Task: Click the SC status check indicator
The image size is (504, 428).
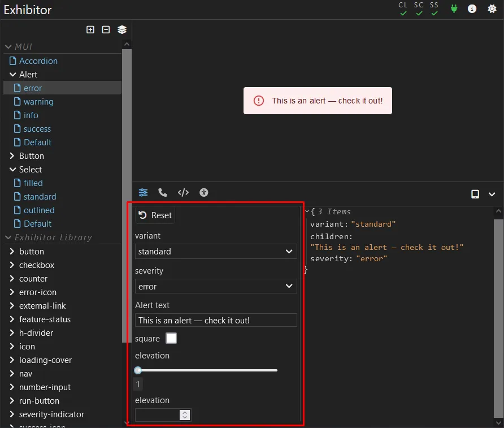Action: [419, 9]
